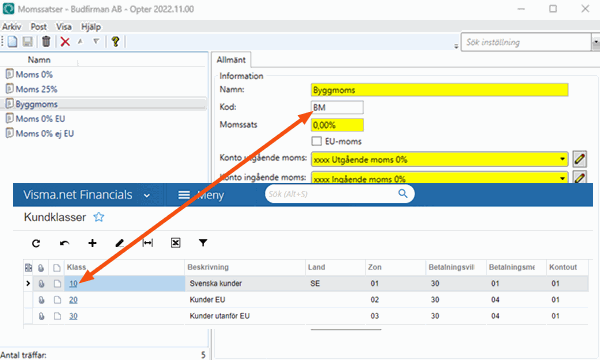
Task: Expand the Konto ingående moms dropdown
Action: [x=562, y=178]
